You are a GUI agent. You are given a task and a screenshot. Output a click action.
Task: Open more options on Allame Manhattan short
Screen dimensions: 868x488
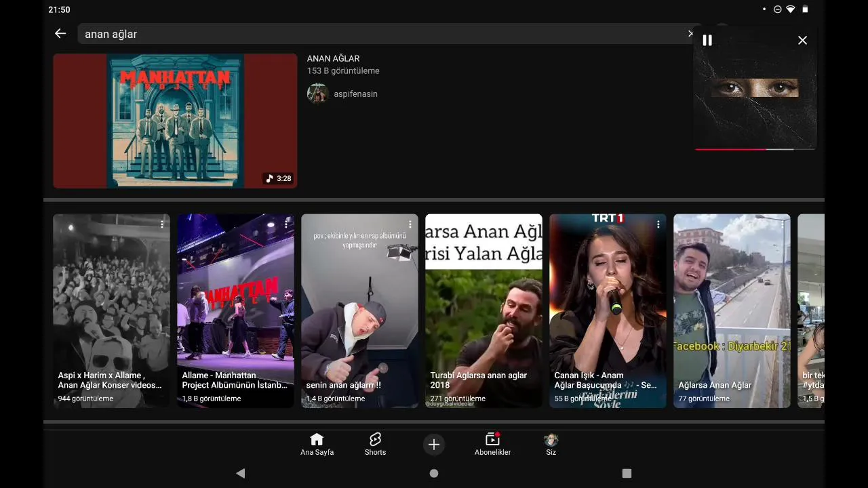point(286,224)
